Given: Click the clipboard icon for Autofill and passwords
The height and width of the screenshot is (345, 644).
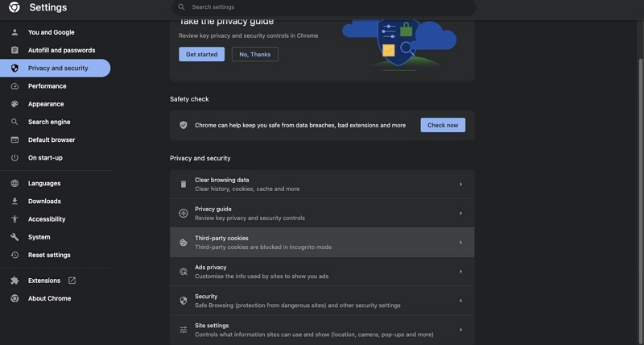Looking at the screenshot, I should pyautogui.click(x=14, y=50).
